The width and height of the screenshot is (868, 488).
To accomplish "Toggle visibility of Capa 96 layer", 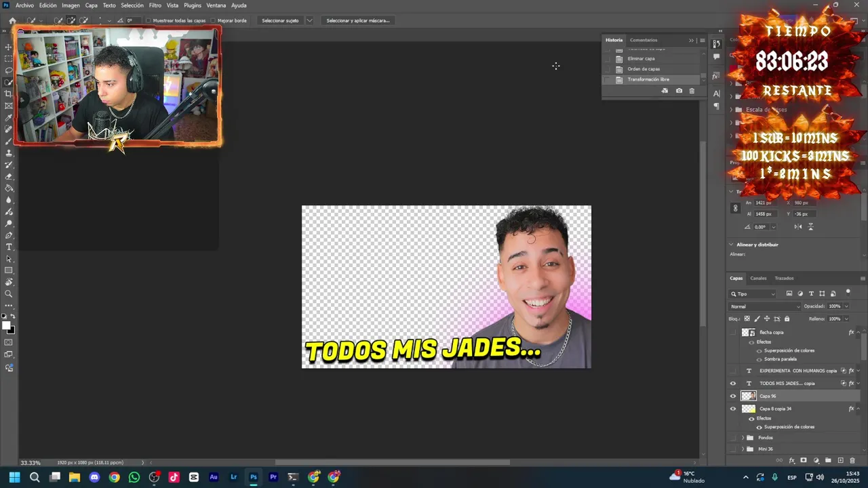I will point(732,396).
